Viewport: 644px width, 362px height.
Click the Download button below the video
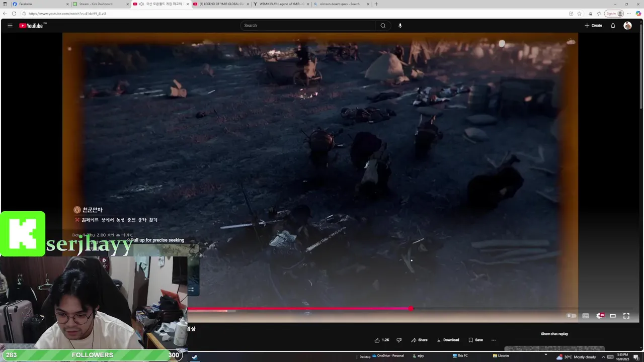(x=448, y=340)
